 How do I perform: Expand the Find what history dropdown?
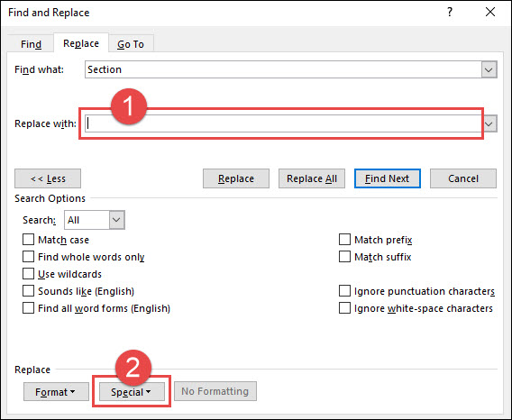(x=489, y=69)
